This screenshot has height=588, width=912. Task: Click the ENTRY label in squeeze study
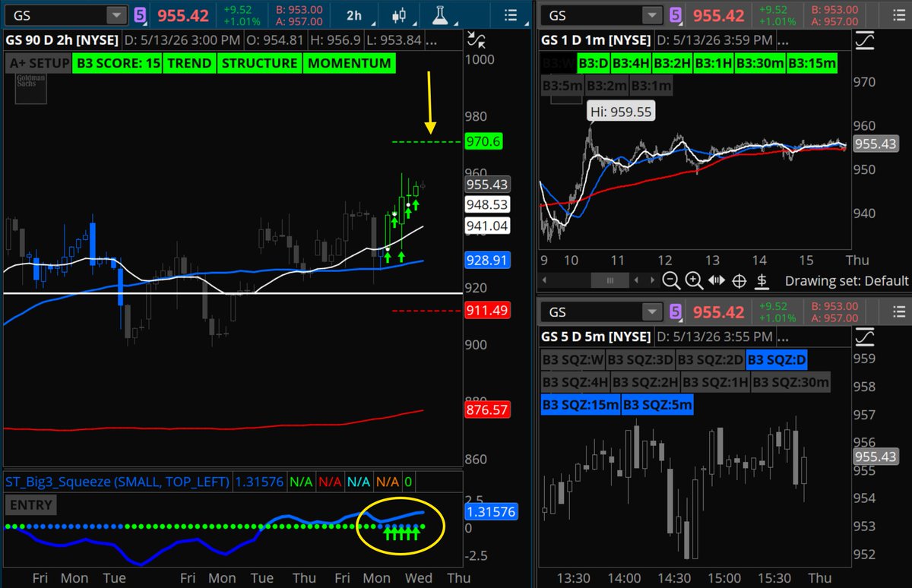31,505
